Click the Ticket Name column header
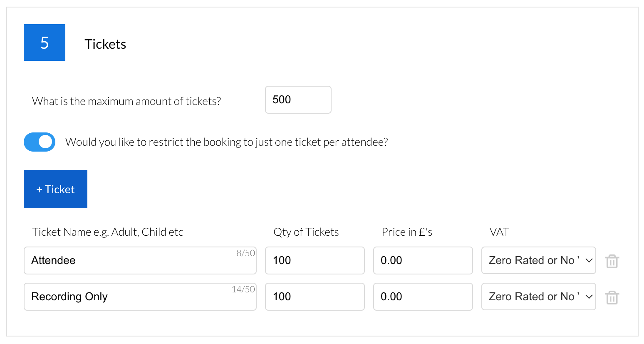 tap(108, 232)
